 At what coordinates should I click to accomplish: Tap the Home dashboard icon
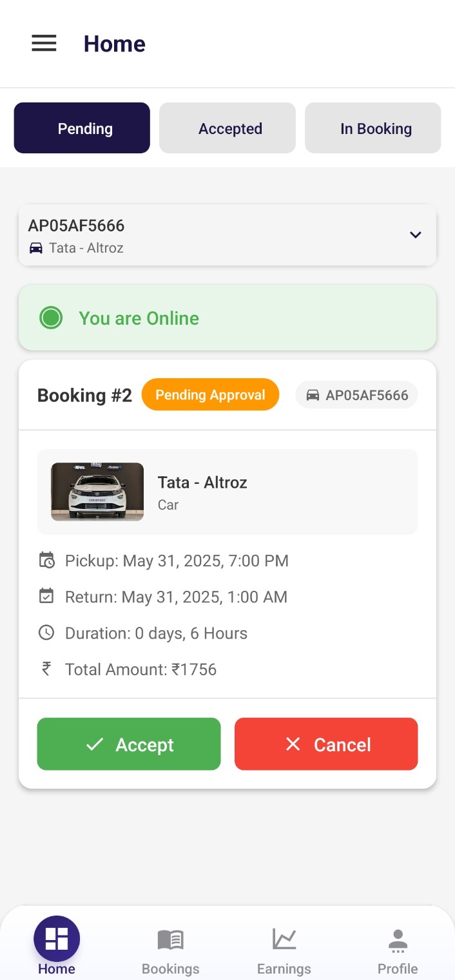coord(57,938)
